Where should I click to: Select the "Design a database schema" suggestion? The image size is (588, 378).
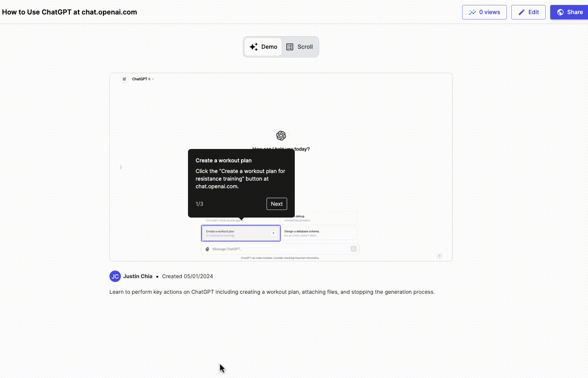(x=320, y=233)
